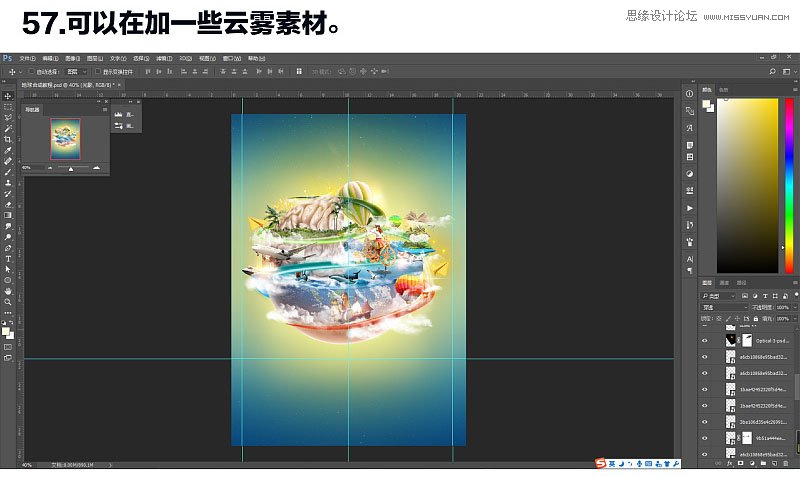Screen dimensions: 800x477
Task: Open the 窗口 (Window) menu
Action: 232,59
